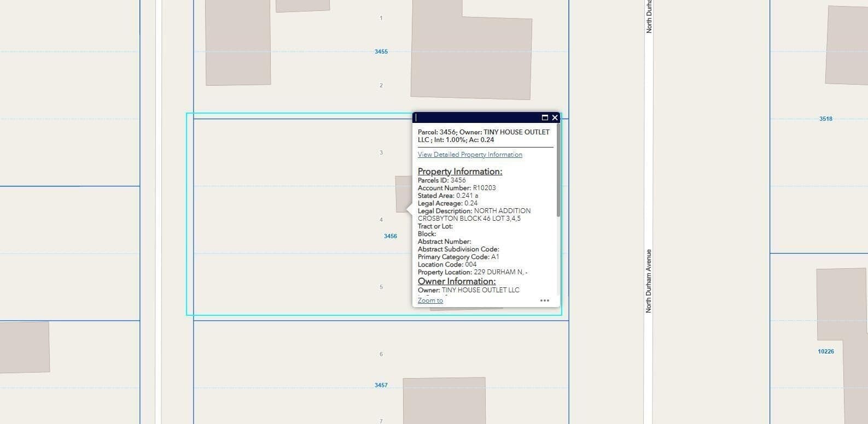Close the parcel info popup
868x424 pixels.
[555, 117]
